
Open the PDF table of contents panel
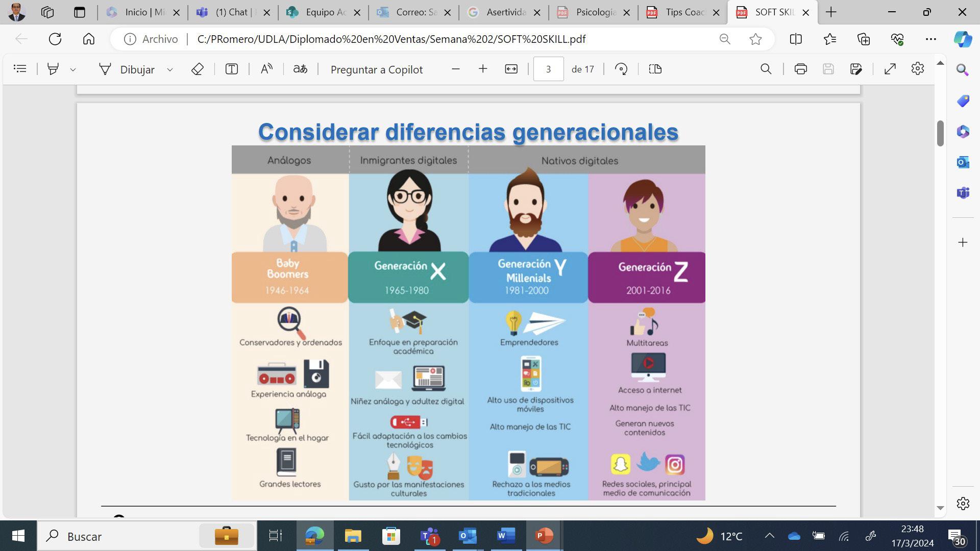[x=20, y=69]
